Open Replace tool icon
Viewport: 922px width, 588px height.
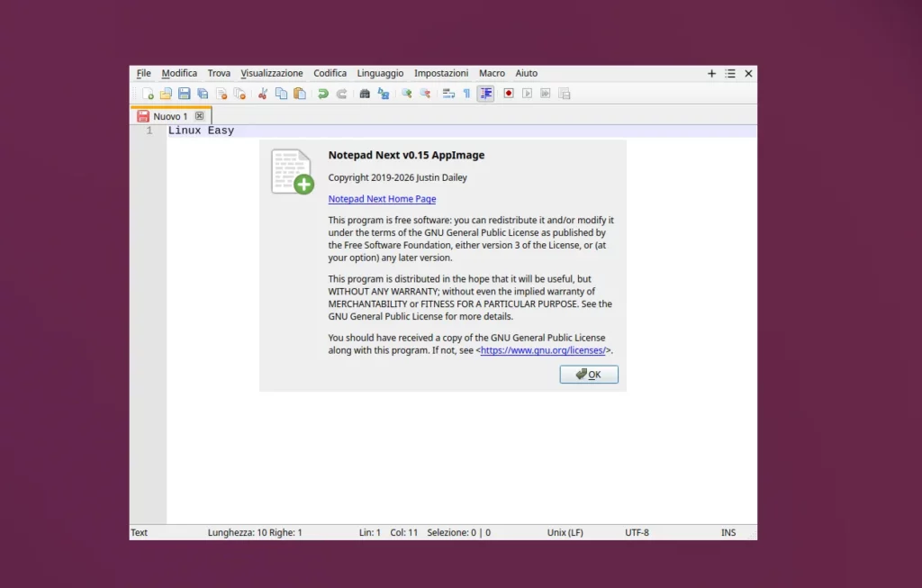(x=384, y=94)
